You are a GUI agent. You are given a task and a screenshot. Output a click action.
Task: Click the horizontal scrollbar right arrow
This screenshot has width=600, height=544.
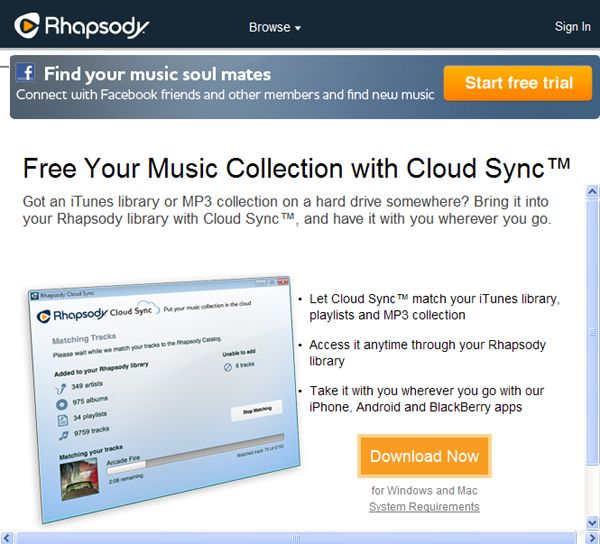592,538
